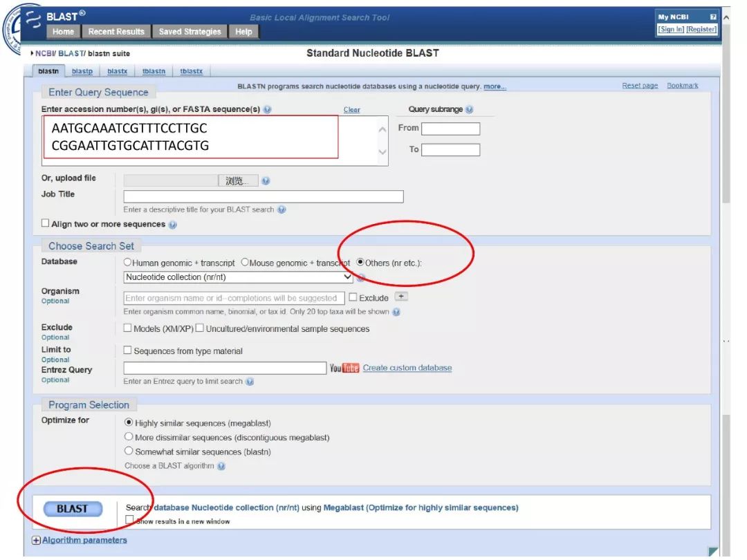The width and height of the screenshot is (747, 560).
Task: Check Sequences from type material
Action: (127, 350)
